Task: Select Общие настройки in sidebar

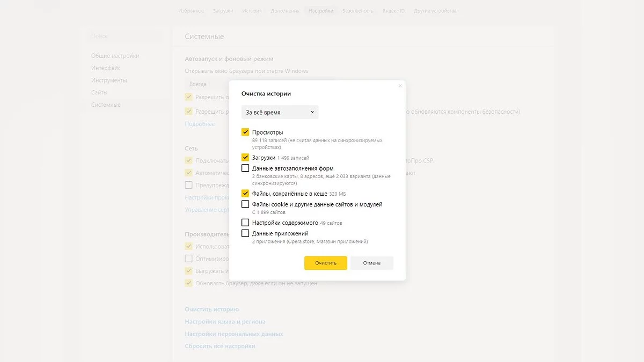Action: (x=115, y=56)
